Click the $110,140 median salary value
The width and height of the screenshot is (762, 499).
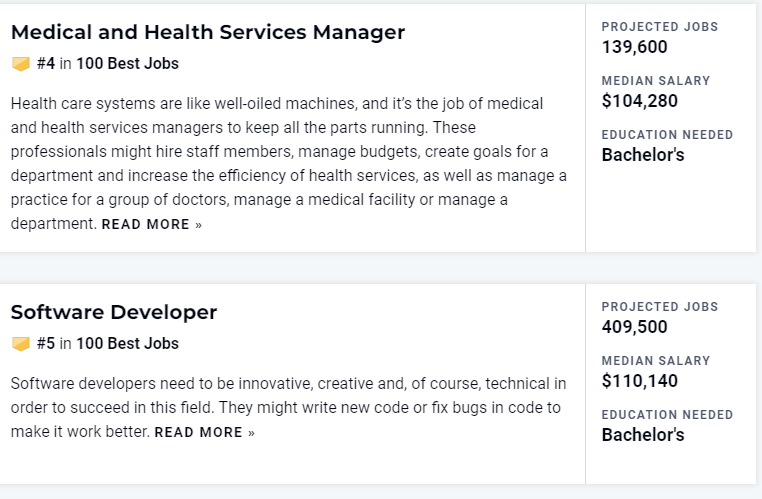click(x=640, y=381)
